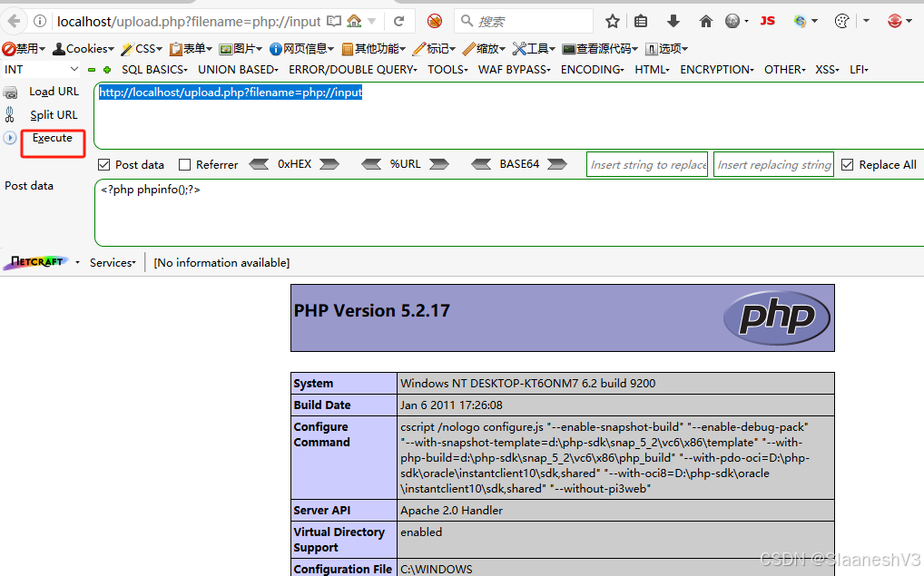The image size is (924, 576).
Task: Focus the 搜索 search box
Action: (x=524, y=22)
